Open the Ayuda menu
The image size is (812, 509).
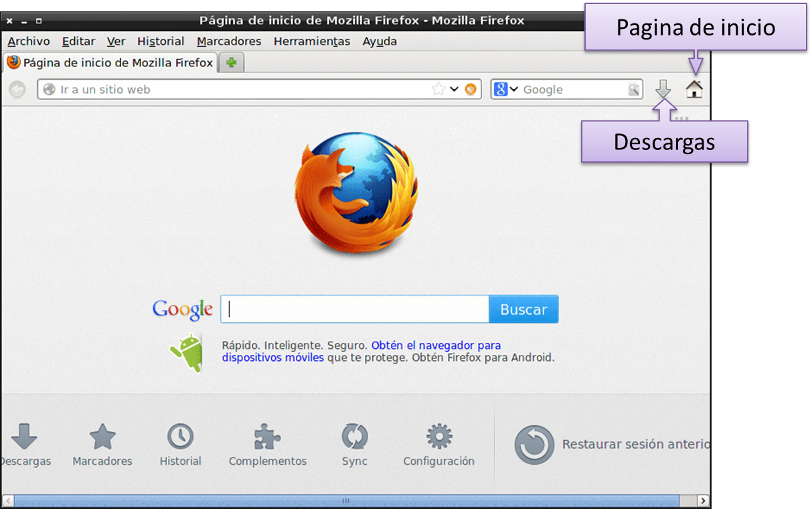pos(380,41)
